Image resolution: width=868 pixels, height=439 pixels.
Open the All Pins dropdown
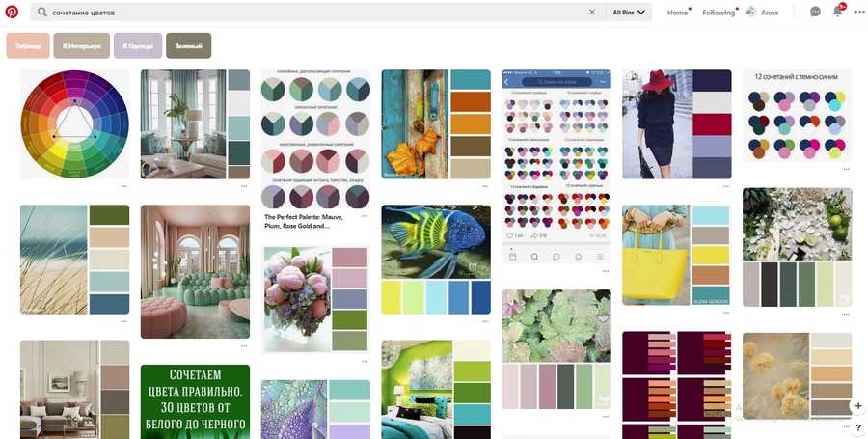(x=629, y=12)
